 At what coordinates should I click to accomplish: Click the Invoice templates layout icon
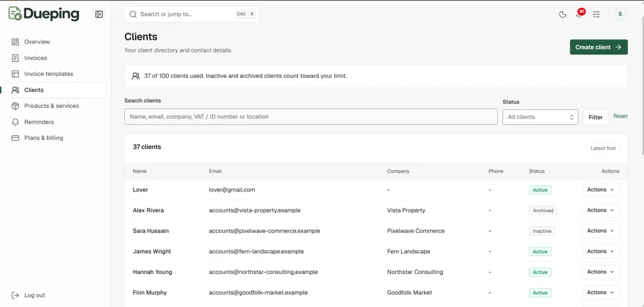(x=15, y=74)
